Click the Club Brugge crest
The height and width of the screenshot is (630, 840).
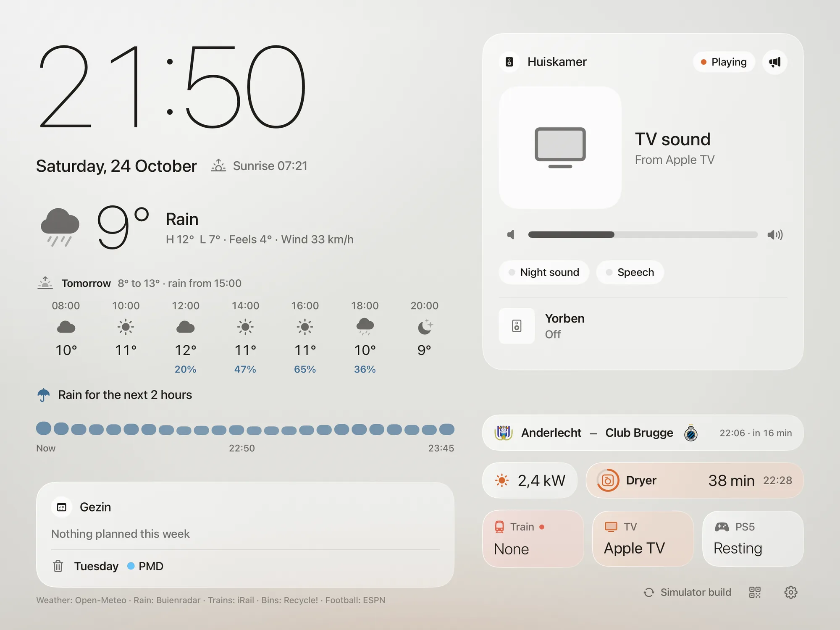(x=691, y=433)
